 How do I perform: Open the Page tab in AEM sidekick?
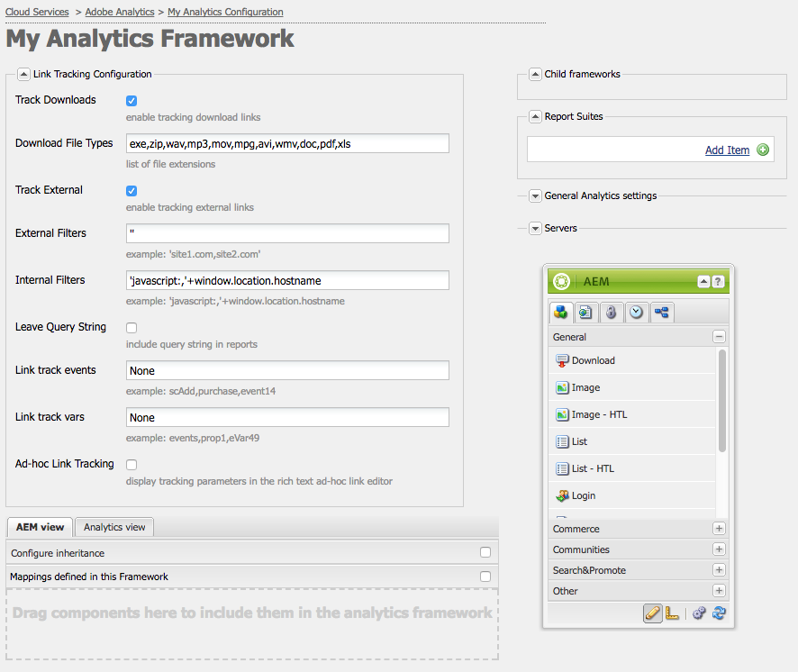[585, 312]
